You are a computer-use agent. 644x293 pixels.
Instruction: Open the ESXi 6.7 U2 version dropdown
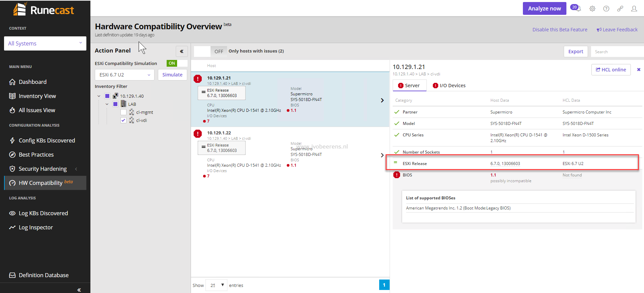(x=124, y=75)
